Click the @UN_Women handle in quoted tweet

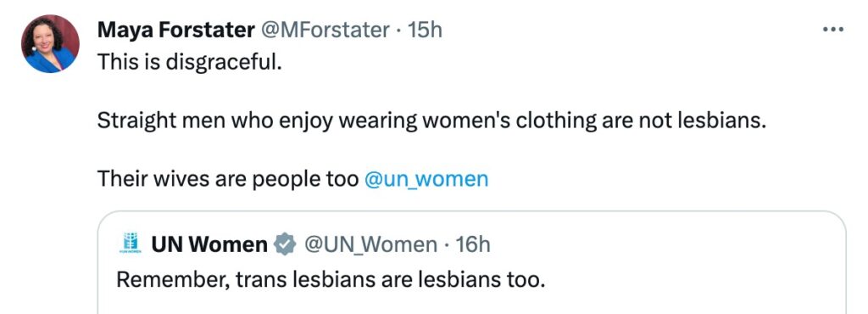pyautogui.click(x=370, y=244)
